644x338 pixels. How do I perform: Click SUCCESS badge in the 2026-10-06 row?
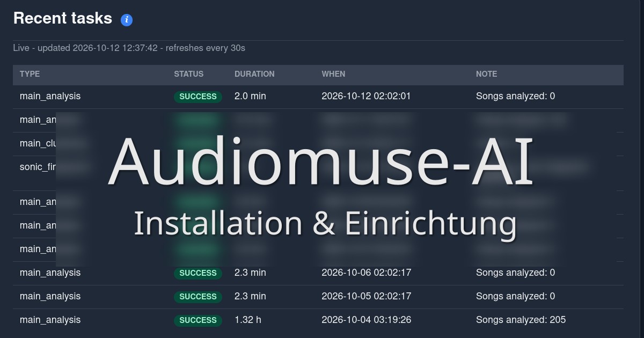point(198,273)
